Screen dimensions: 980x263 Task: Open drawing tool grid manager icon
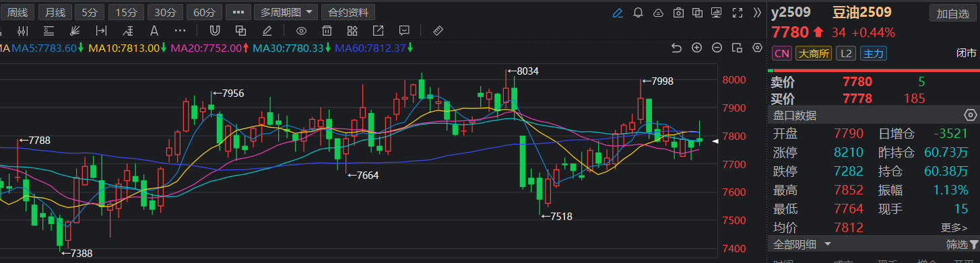pyautogui.click(x=352, y=30)
